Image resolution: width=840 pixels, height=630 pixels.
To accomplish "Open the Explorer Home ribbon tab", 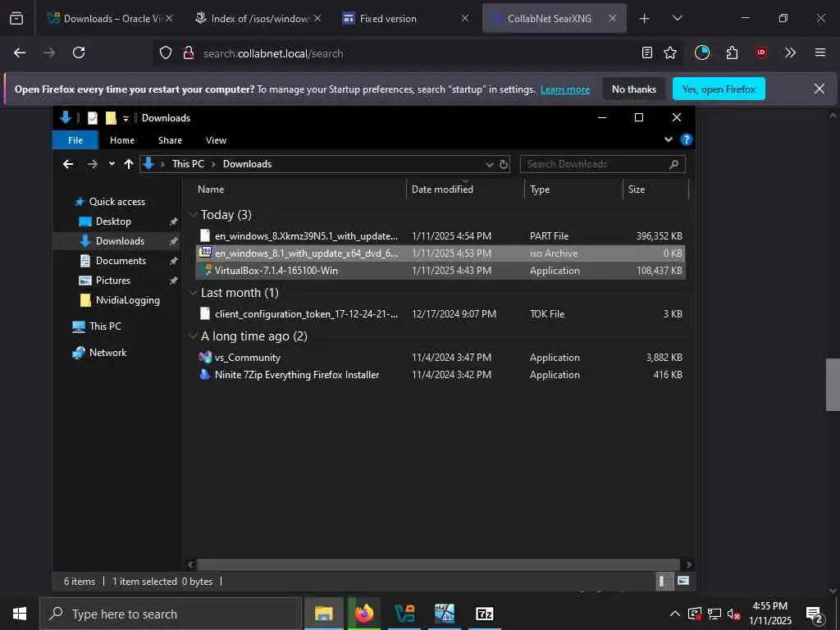I will tap(122, 140).
